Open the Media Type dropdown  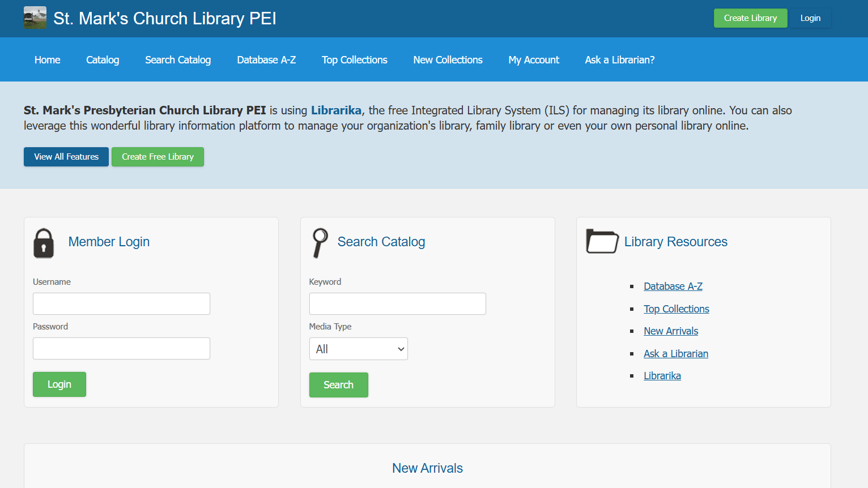pos(358,349)
